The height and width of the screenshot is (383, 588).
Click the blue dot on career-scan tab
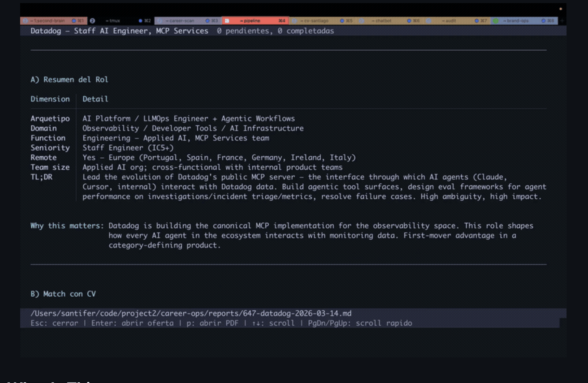tap(207, 21)
